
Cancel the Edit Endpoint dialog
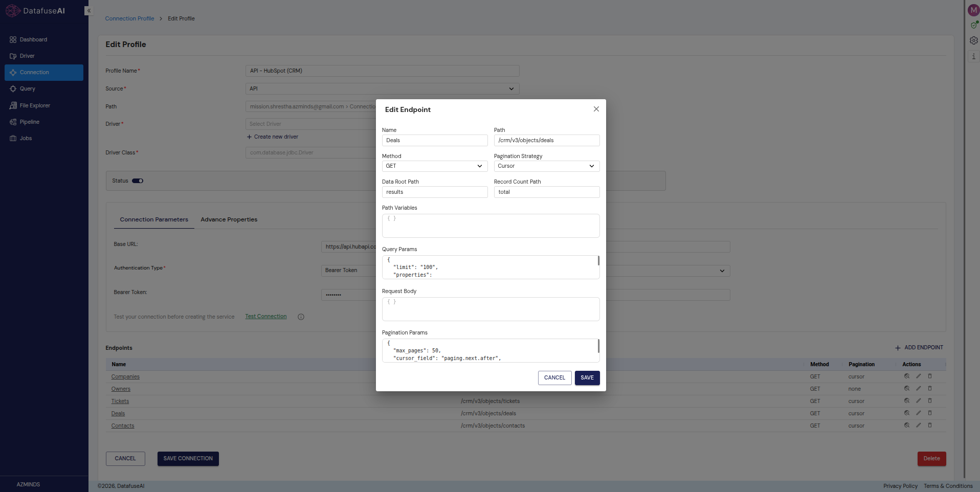[x=554, y=378]
